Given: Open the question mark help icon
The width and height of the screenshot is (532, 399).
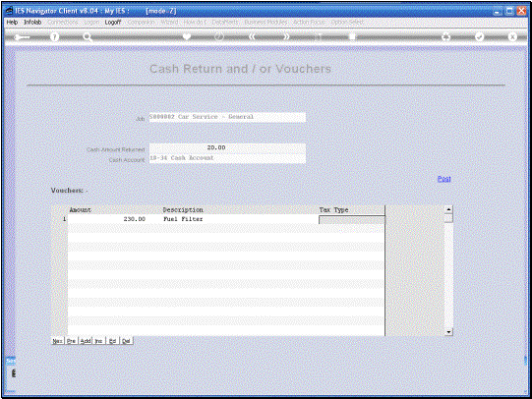Looking at the screenshot, I should (x=54, y=37).
